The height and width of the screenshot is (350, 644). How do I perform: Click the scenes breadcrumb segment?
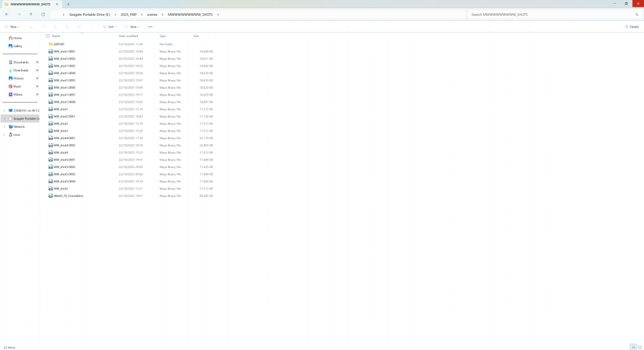point(152,14)
